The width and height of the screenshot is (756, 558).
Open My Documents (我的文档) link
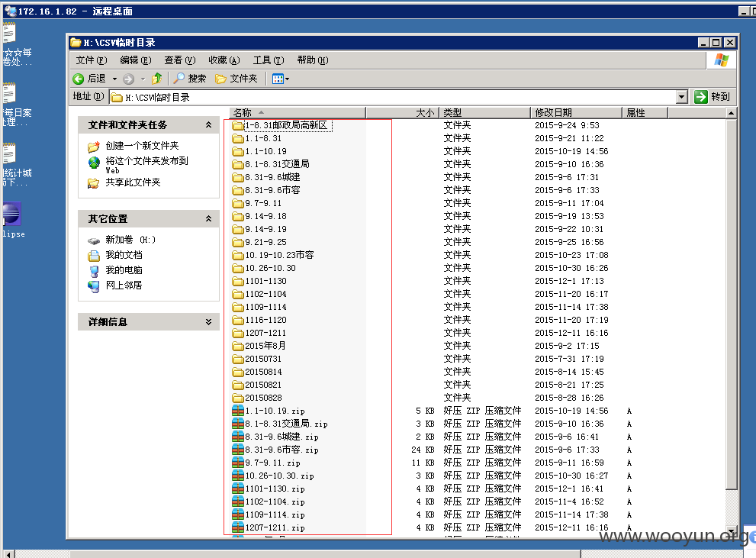(x=124, y=255)
